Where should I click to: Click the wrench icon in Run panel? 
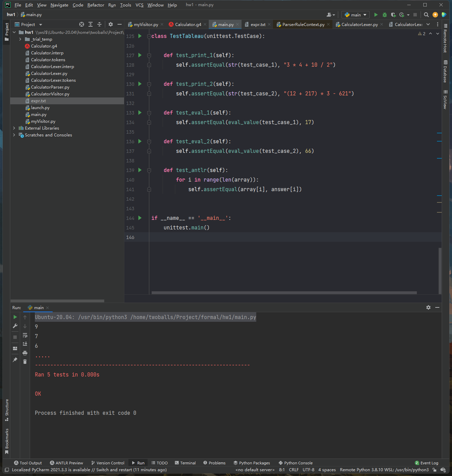[x=15, y=326]
